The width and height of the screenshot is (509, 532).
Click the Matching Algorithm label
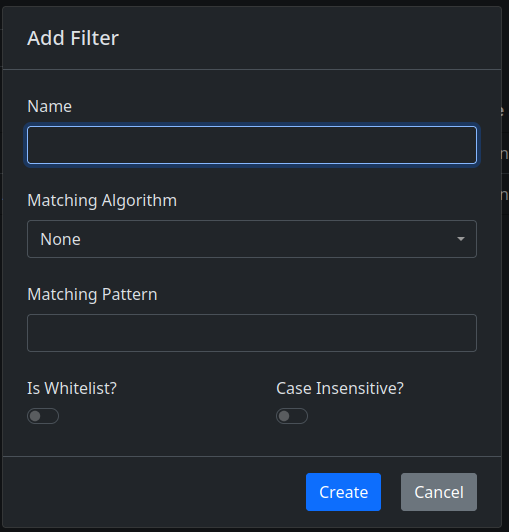click(102, 200)
